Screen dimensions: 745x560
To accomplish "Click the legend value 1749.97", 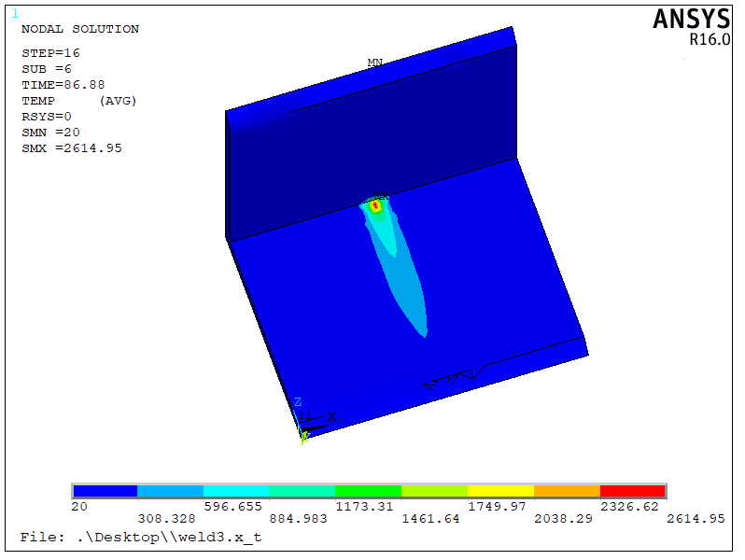I will coord(497,506).
